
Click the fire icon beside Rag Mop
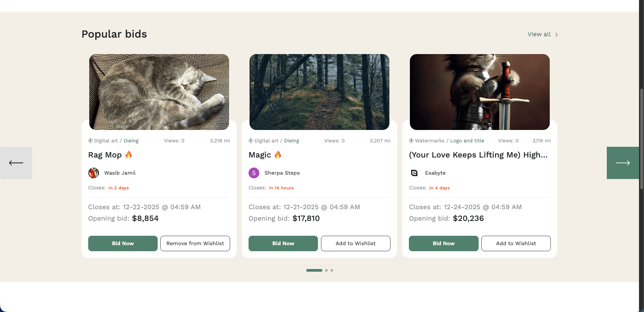coord(128,155)
